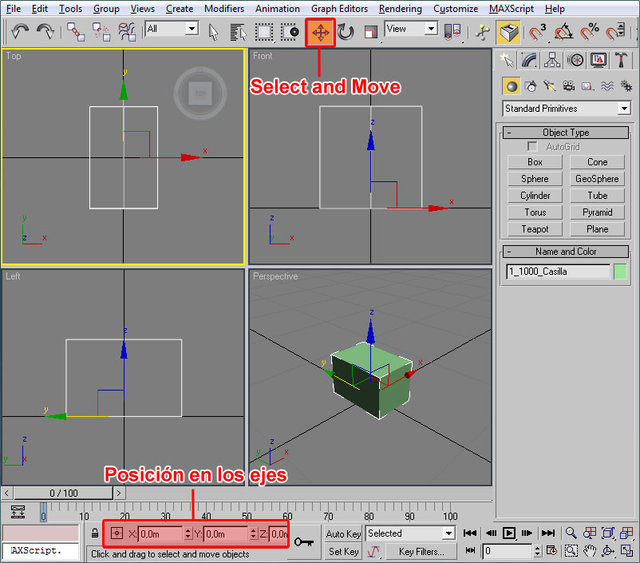The width and height of the screenshot is (640, 563).
Task: Open the View reference coordinate dropdown
Action: point(431,29)
